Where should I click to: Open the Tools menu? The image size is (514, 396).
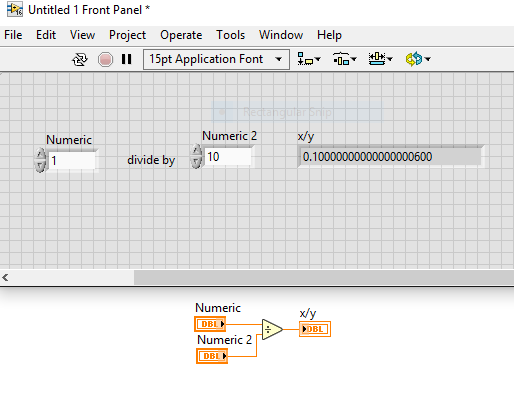point(230,35)
